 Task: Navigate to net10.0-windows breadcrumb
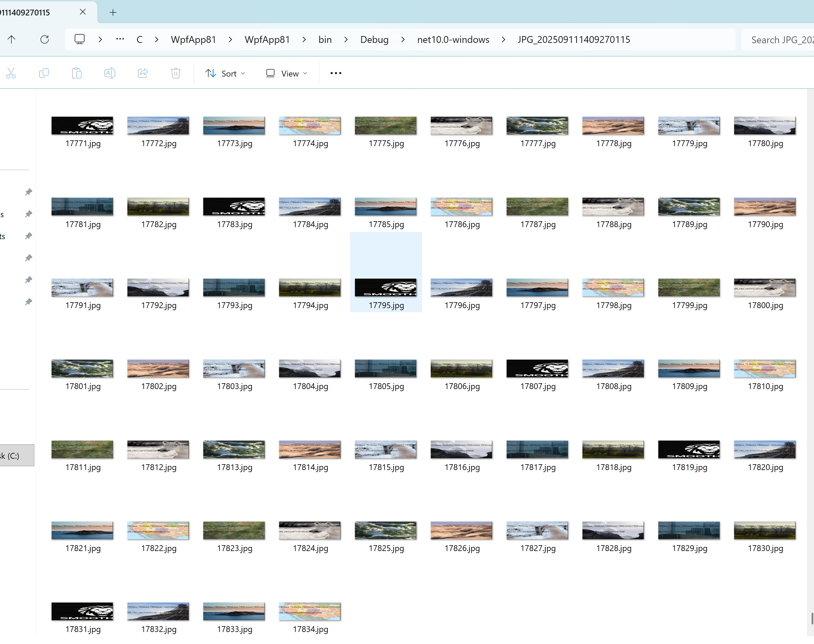(x=453, y=39)
